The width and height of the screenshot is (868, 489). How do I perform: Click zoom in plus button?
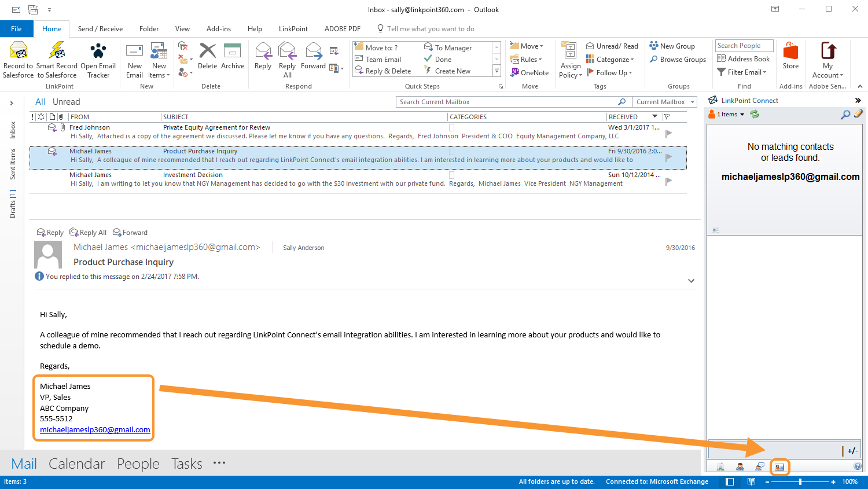(833, 481)
